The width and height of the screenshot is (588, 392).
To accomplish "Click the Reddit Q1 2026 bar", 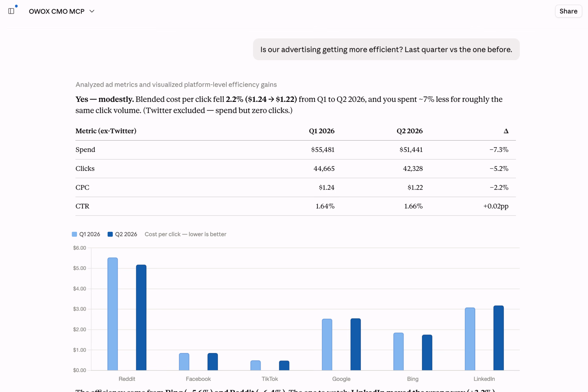I will click(112, 314).
